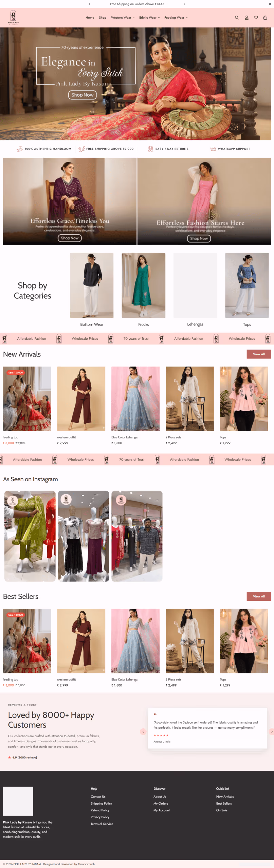The width and height of the screenshot is (274, 868).
Task: Expand the Western Wear dropdown menu
Action: (123, 18)
